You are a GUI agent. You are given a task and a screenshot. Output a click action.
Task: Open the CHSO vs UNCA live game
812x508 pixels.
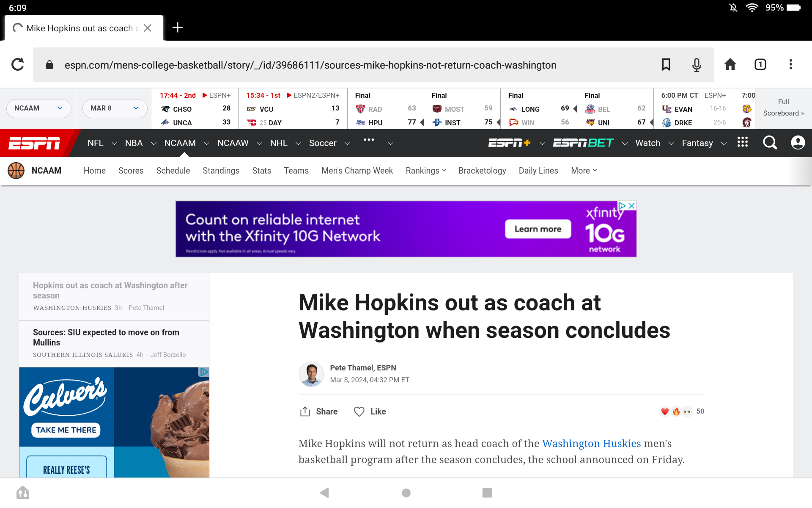(195, 109)
